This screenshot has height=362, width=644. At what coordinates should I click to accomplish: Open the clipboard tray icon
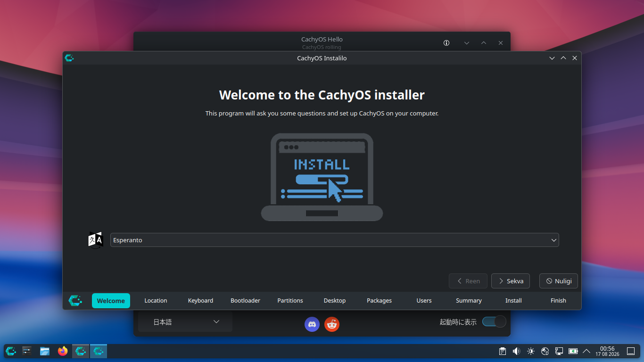click(503, 351)
